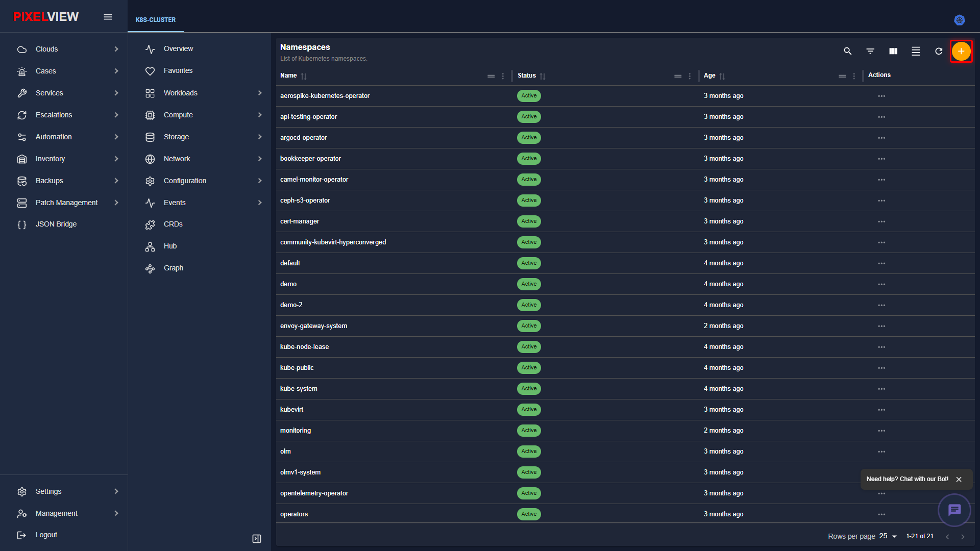Image resolution: width=980 pixels, height=551 pixels.
Task: Toggle the hamburger sidebar menu
Action: [108, 17]
